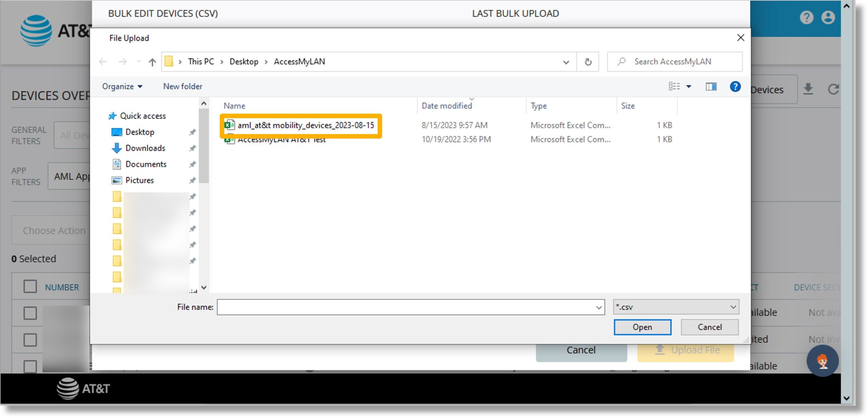The image size is (868, 418).
Task: Open the user account profile icon
Action: pos(828,17)
